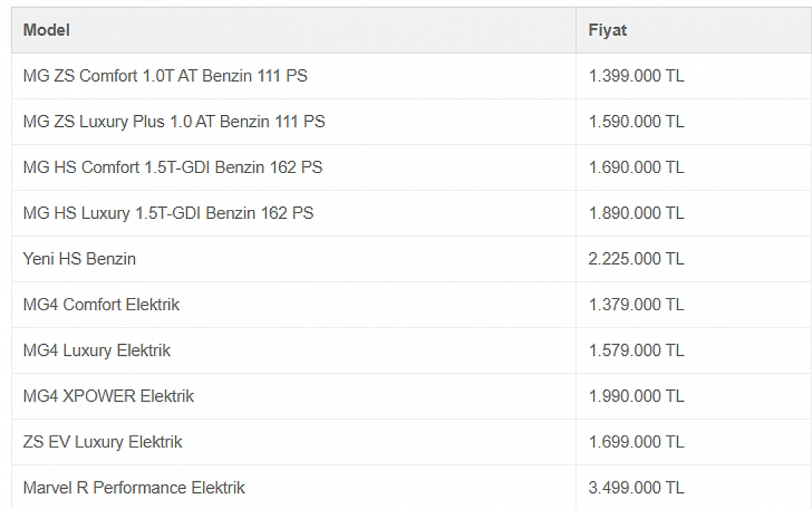This screenshot has height=509, width=812.
Task: Click the Fiyat column header
Action: [x=607, y=30]
